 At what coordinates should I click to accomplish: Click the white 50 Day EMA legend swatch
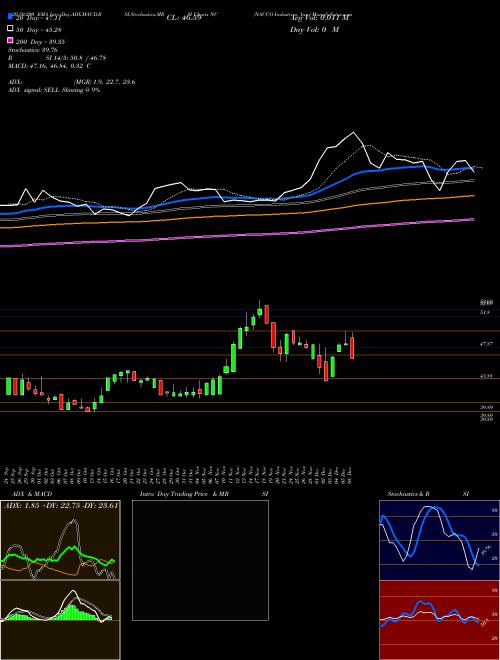pyautogui.click(x=10, y=29)
